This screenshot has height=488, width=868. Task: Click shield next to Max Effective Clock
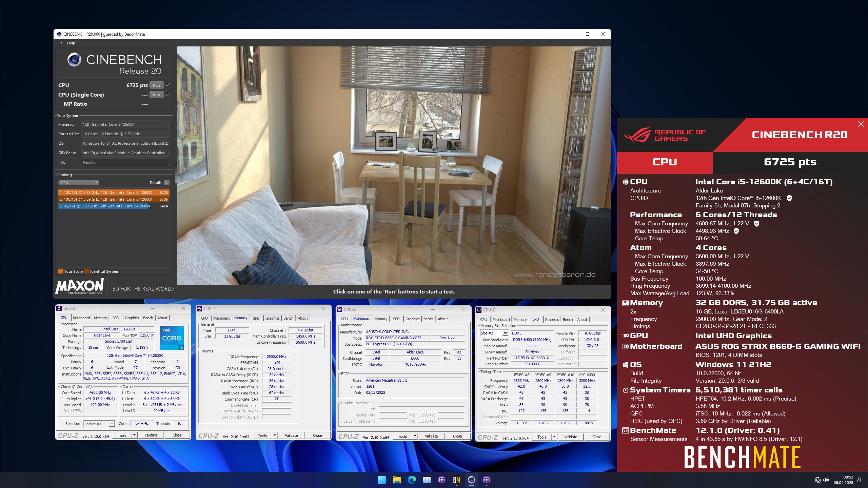pos(736,231)
